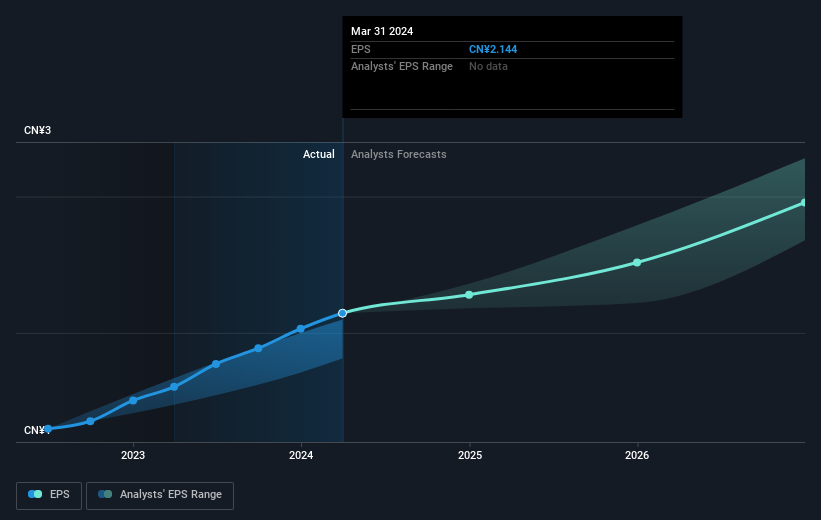Click the 2025 x-axis label
Viewport: 821px width, 520px height.
tap(470, 455)
